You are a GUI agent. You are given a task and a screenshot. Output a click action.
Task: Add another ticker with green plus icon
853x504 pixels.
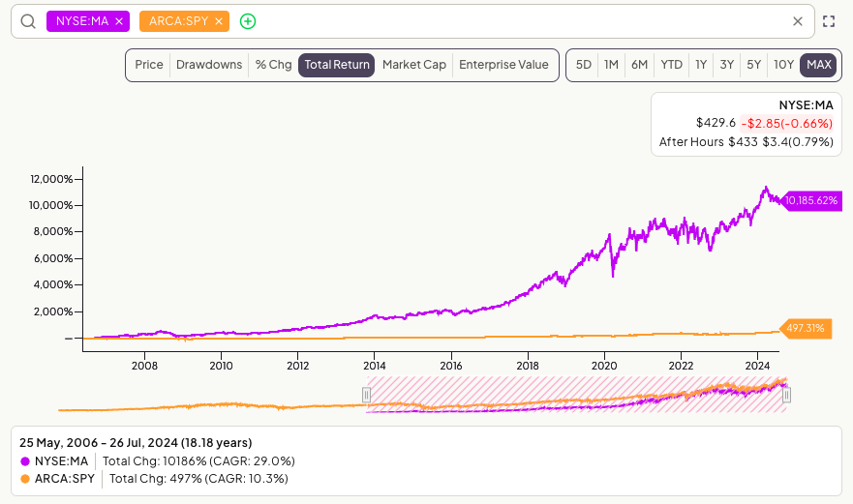pyautogui.click(x=248, y=21)
